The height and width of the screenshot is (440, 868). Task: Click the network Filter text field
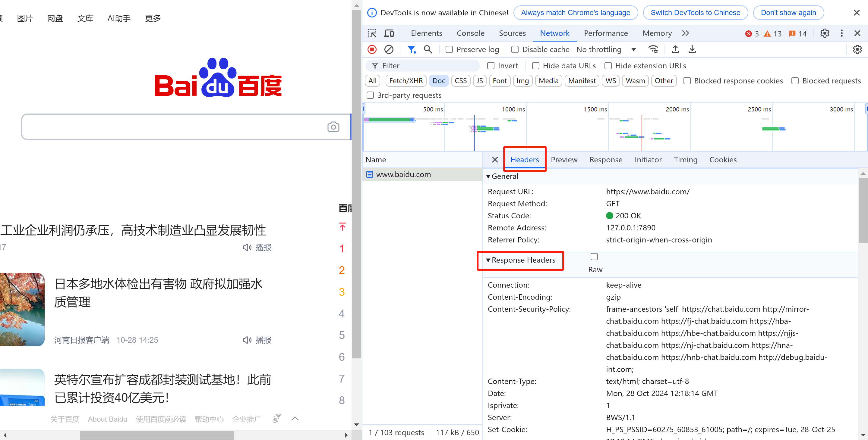coord(423,66)
